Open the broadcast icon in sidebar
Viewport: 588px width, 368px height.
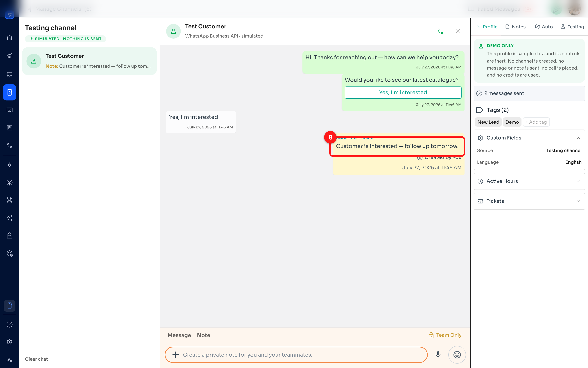click(x=10, y=183)
